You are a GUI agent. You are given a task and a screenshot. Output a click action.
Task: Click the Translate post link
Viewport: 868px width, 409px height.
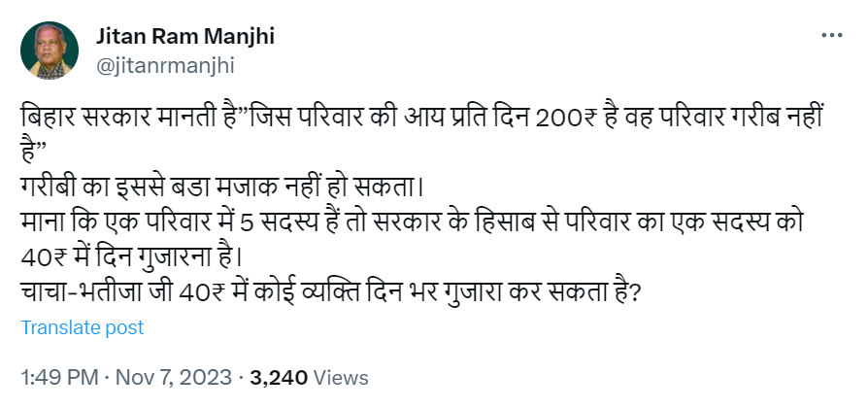pyautogui.click(x=83, y=327)
